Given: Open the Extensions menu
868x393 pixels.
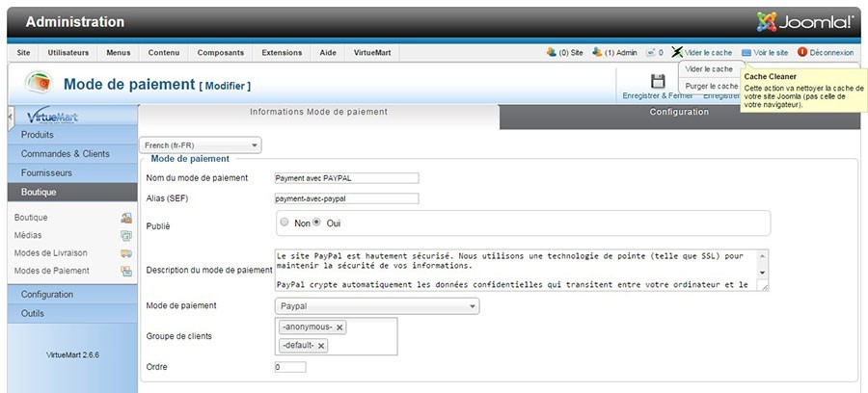Looking at the screenshot, I should pos(282,53).
